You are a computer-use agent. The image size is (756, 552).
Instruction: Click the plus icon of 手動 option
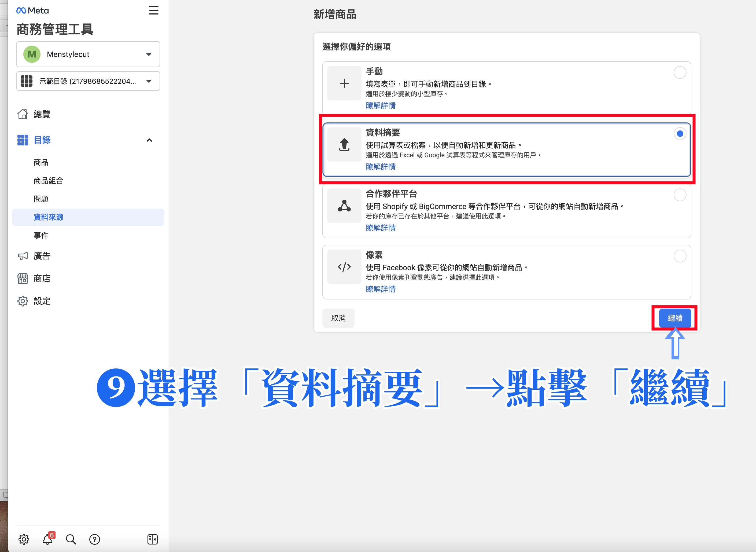[344, 83]
